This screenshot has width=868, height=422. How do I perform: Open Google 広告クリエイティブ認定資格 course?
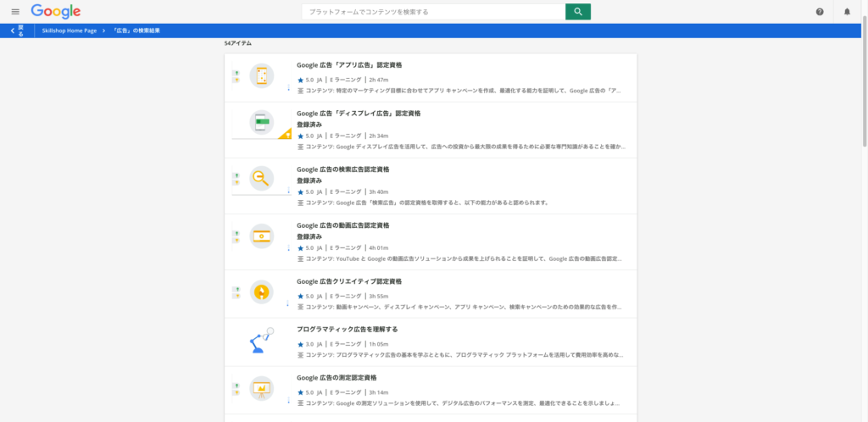[x=349, y=281]
